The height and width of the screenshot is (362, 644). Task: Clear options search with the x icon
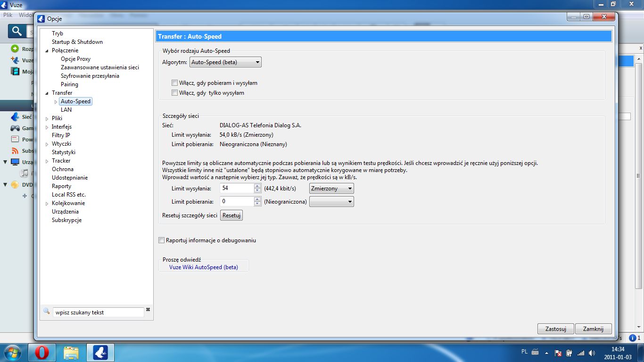148,310
